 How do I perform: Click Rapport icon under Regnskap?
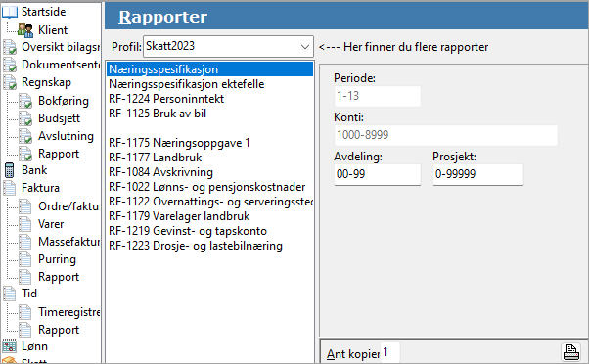tap(25, 154)
